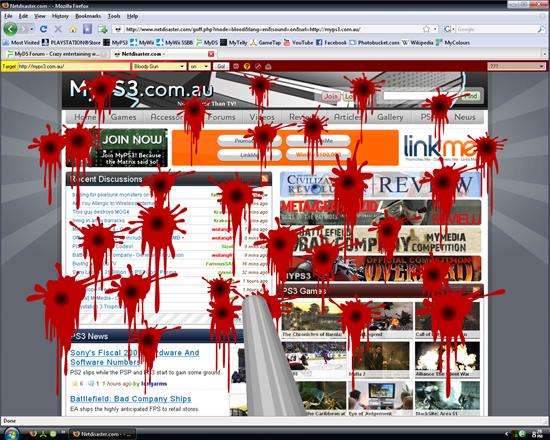Open the View menu

click(x=40, y=16)
